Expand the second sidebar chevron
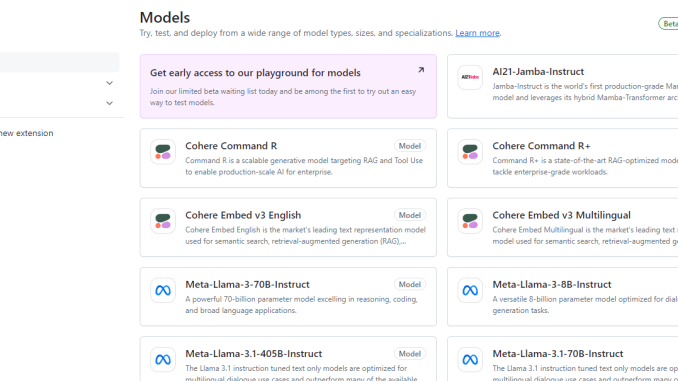The image size is (678, 381). click(109, 103)
